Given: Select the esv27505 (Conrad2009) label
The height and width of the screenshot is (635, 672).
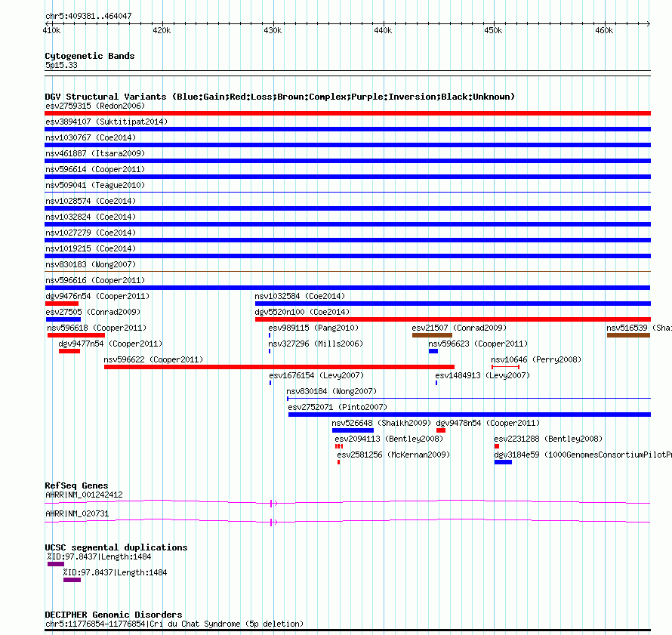Looking at the screenshot, I should point(93,312).
